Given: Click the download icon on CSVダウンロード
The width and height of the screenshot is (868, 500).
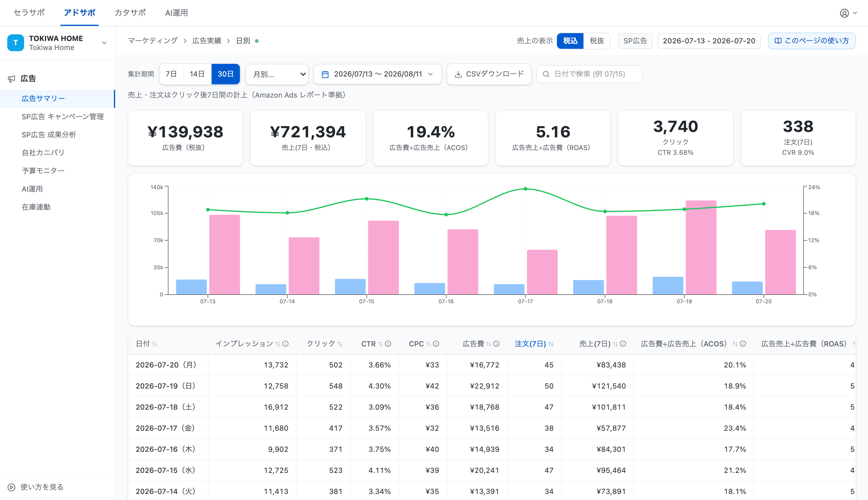Looking at the screenshot, I should (458, 74).
